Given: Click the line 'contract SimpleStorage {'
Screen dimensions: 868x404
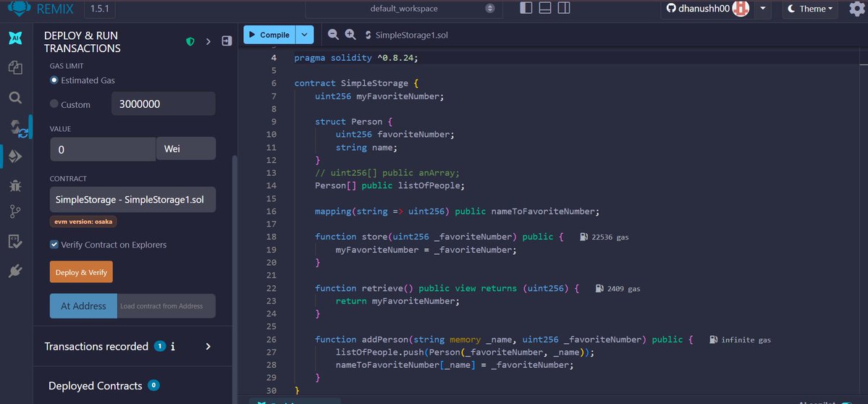Looking at the screenshot, I should (357, 83).
